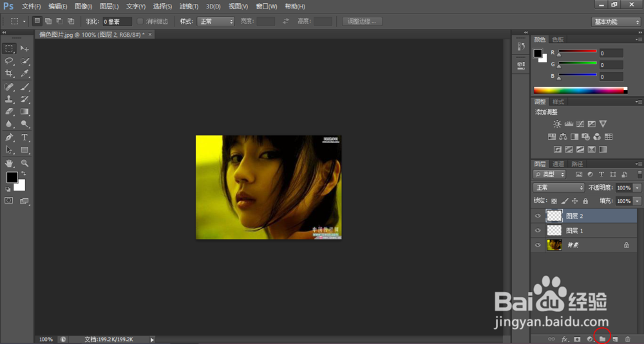Viewport: 644px width, 344px height.
Task: Delete layer with trash icon
Action: 627,339
